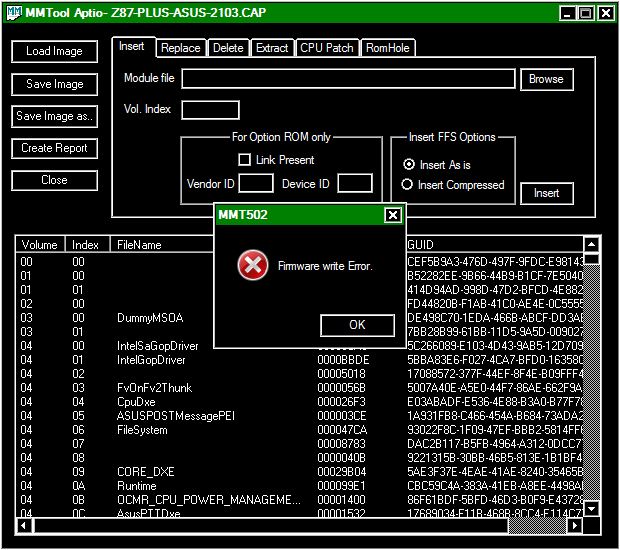Click size value 00029B04

tap(342, 472)
